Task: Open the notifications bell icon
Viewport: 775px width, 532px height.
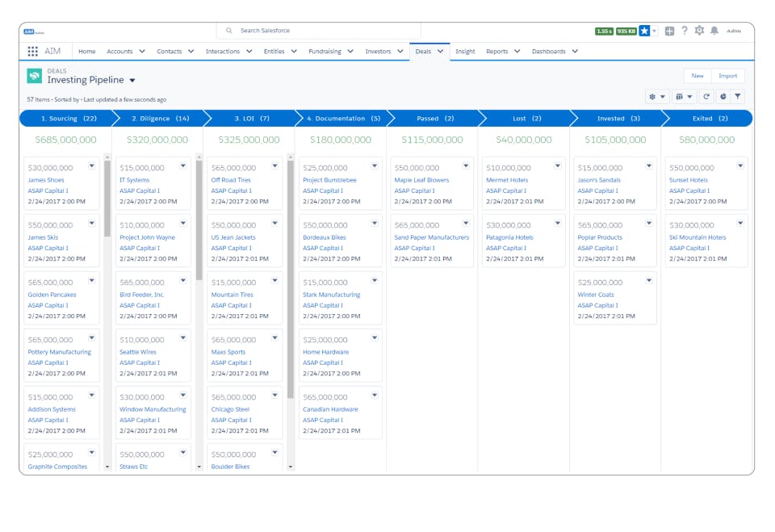Action: click(714, 31)
